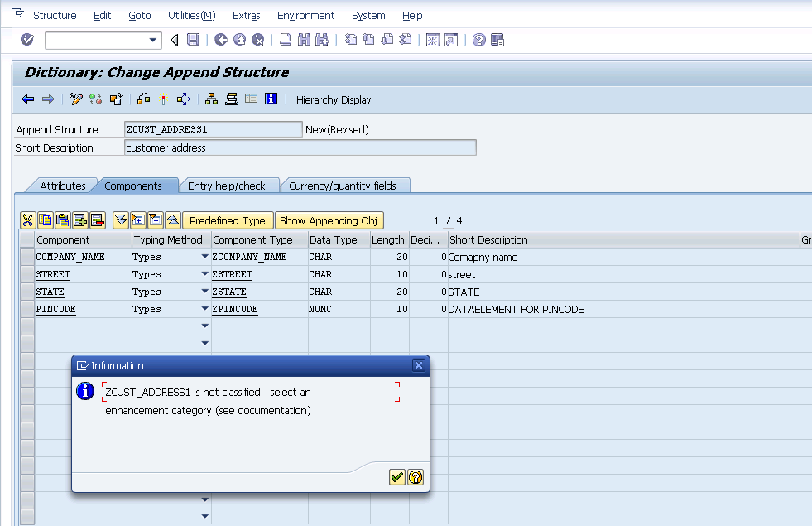This screenshot has height=526, width=812.
Task: Click the Save icon in the toolbar
Action: click(193, 39)
